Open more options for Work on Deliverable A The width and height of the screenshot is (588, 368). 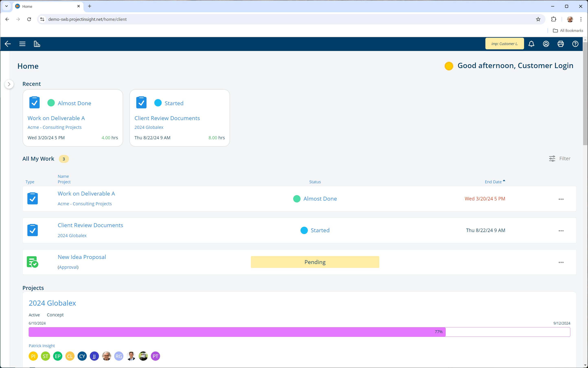point(561,199)
